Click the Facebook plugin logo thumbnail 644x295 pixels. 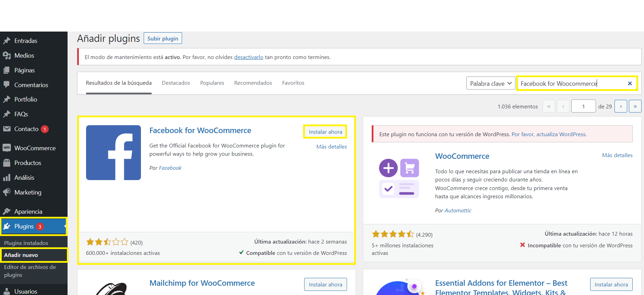tap(114, 153)
